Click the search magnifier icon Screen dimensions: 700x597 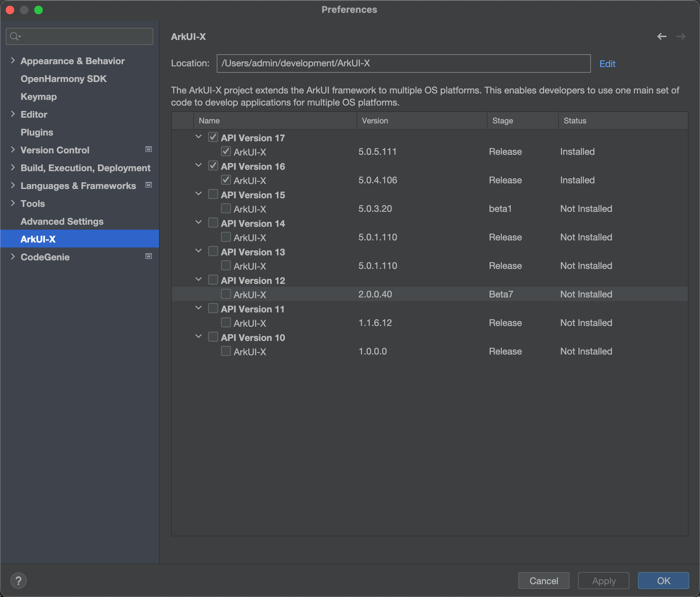(15, 36)
